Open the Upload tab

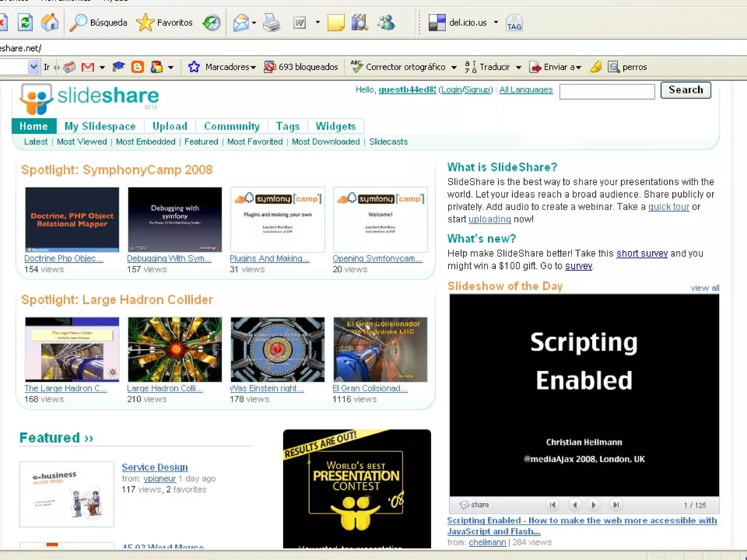coord(170,126)
